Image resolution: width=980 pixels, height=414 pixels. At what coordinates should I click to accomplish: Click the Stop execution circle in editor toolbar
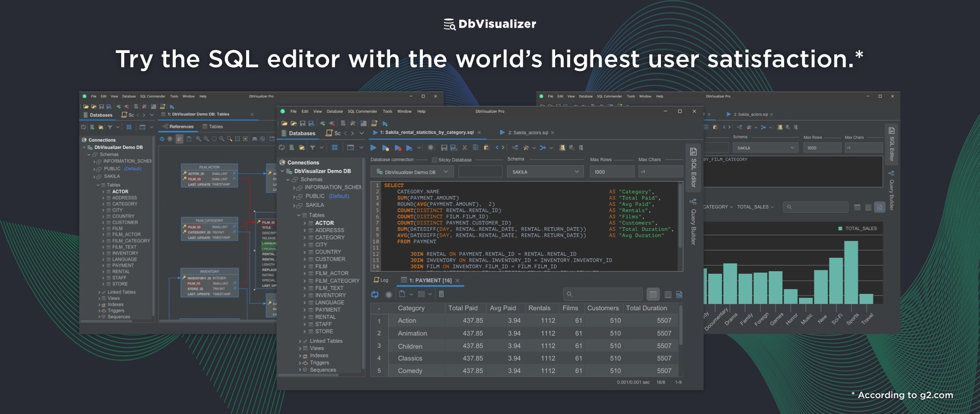point(430,147)
